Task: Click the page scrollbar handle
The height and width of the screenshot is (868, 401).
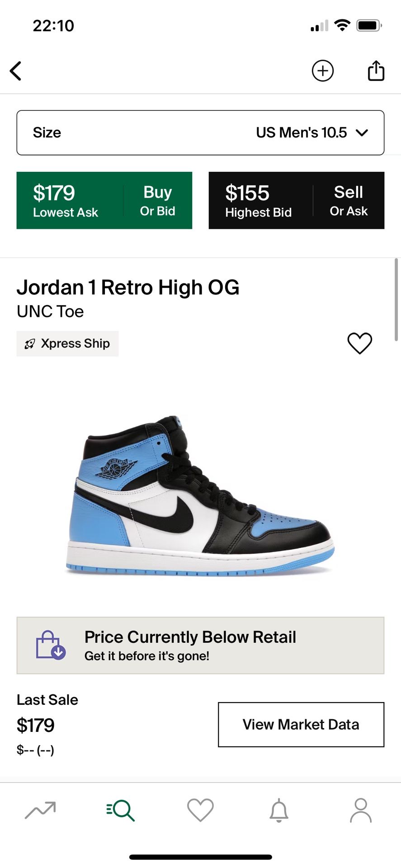Action: click(x=396, y=299)
